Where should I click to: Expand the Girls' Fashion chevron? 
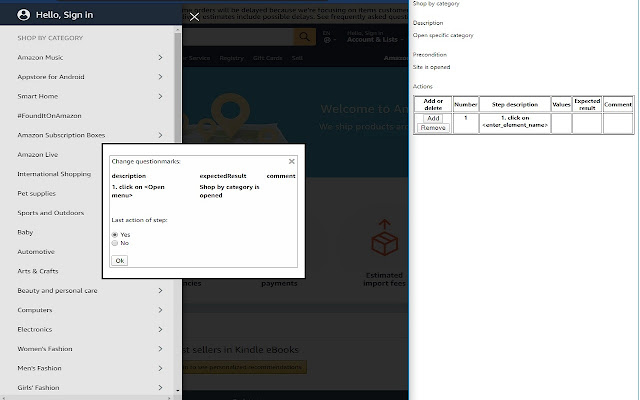tap(160, 387)
